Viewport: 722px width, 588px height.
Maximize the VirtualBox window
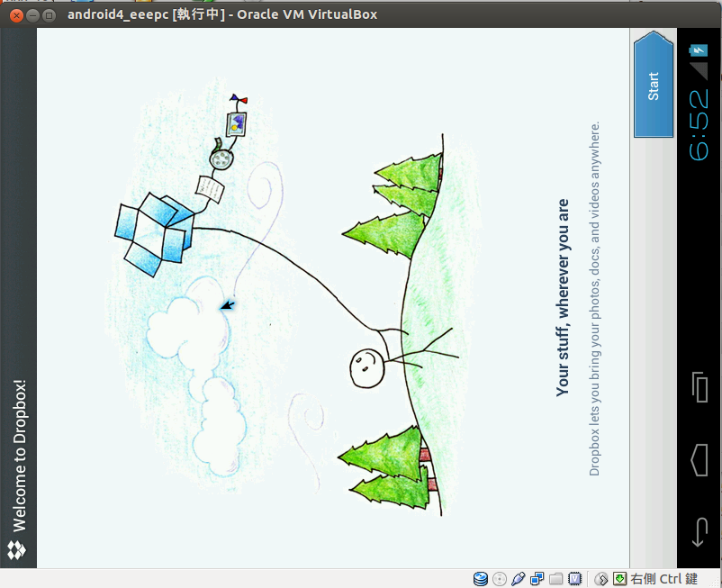click(x=49, y=15)
